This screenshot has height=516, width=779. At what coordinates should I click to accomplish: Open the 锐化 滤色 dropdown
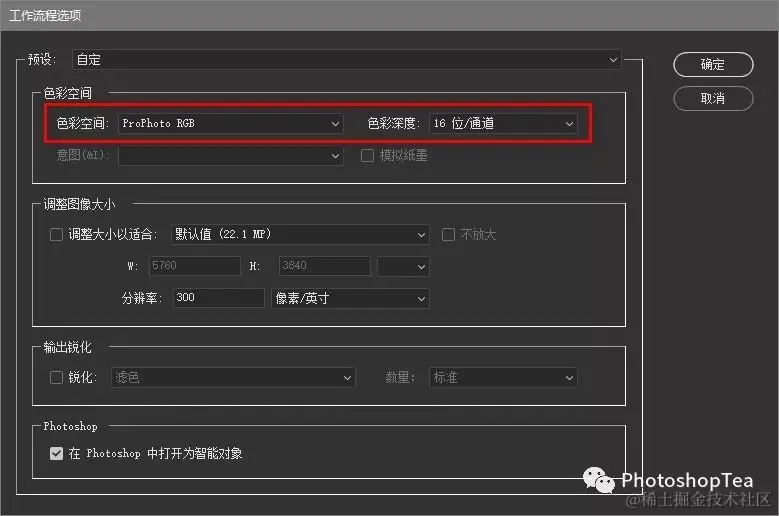click(233, 377)
